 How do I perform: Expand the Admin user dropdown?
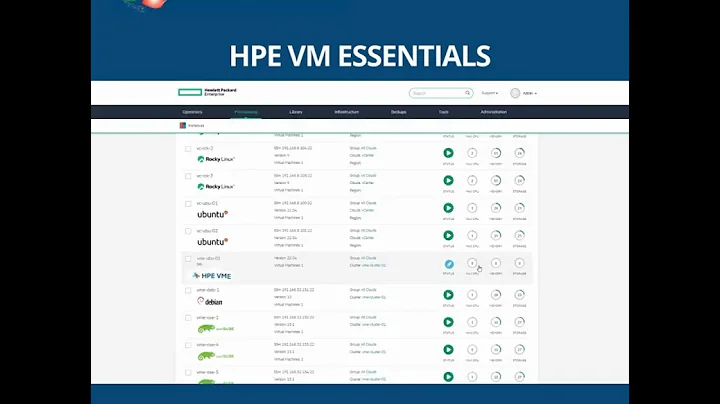(x=529, y=93)
